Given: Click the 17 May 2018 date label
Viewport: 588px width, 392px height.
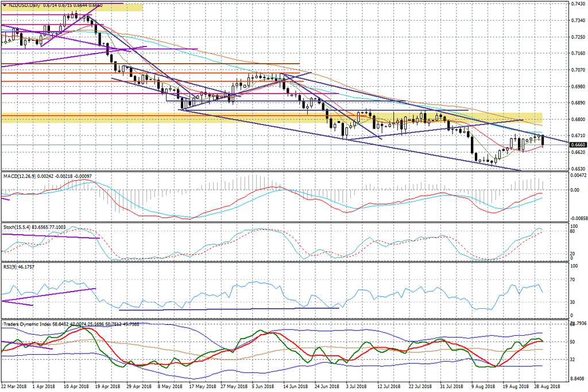Looking at the screenshot, I should tap(203, 386).
